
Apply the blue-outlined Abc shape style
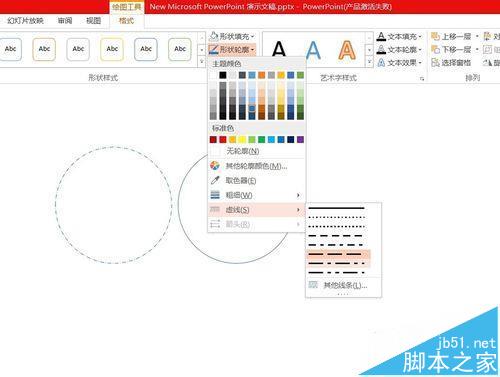click(x=146, y=49)
